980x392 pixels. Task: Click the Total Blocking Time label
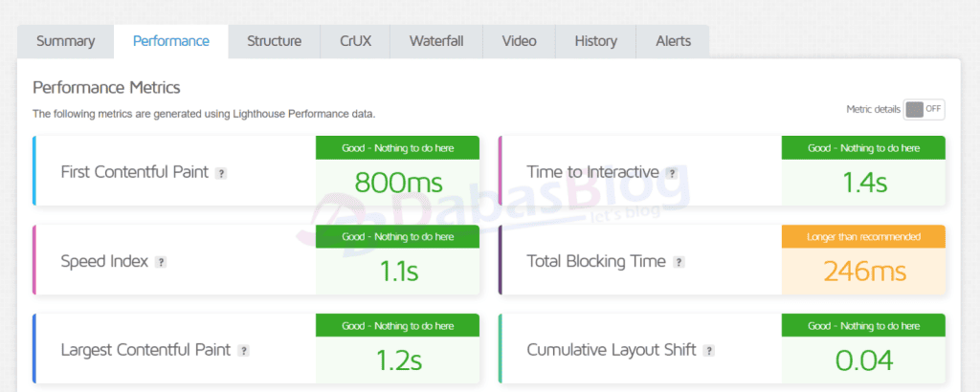coord(596,261)
